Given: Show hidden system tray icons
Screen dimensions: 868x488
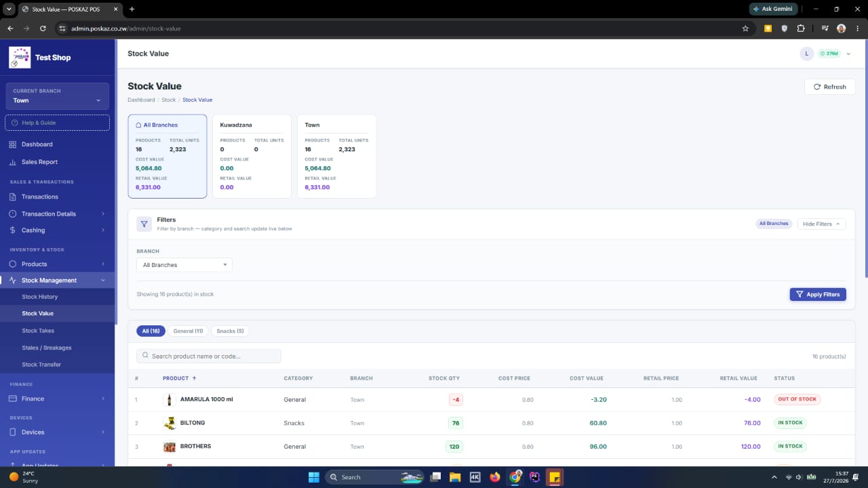Looking at the screenshot, I should tap(774, 477).
